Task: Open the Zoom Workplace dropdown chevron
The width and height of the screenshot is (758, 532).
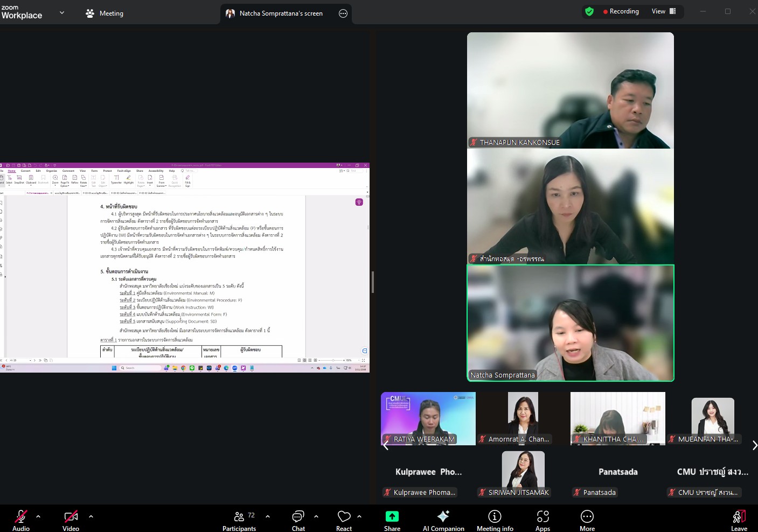Action: pyautogui.click(x=62, y=12)
